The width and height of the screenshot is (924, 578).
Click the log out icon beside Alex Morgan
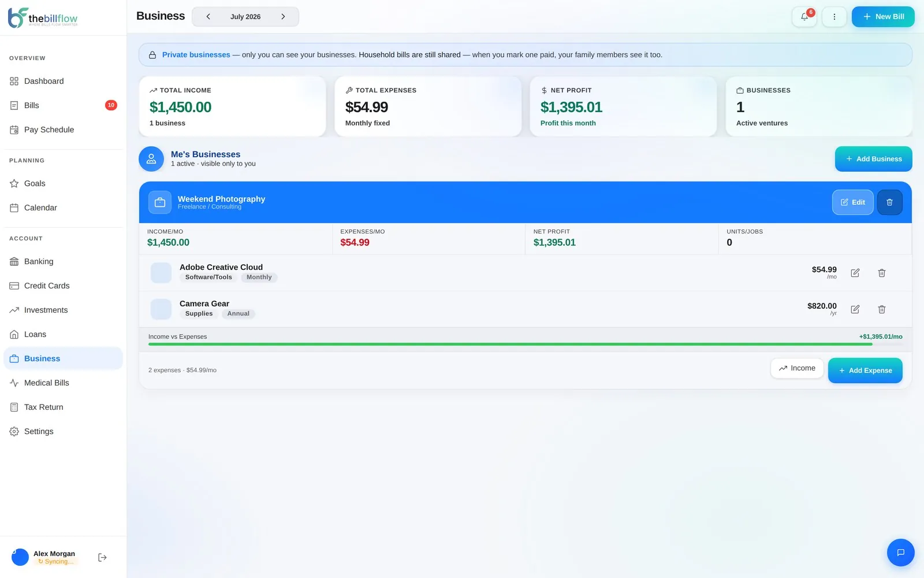tap(102, 557)
